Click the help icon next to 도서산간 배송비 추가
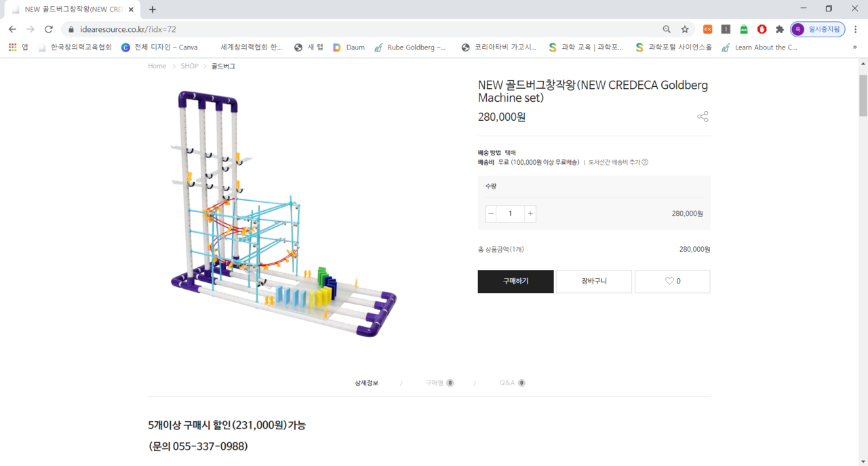The image size is (868, 466). pyautogui.click(x=645, y=162)
